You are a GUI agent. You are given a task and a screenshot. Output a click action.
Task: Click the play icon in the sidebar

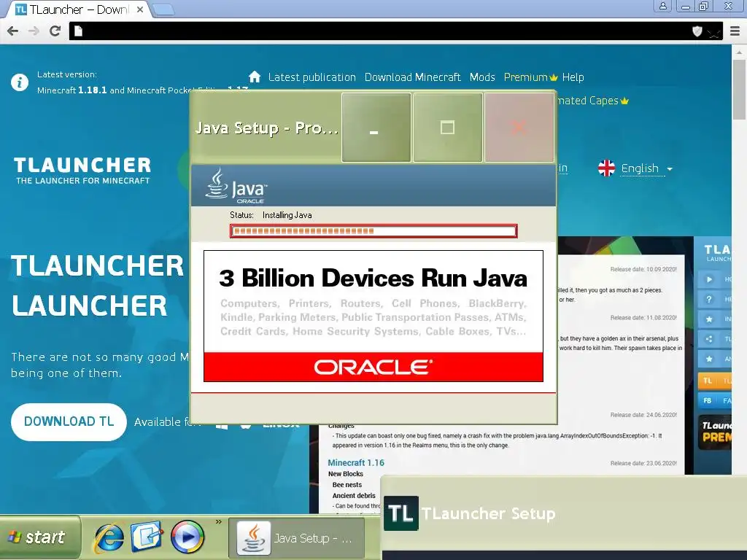(x=709, y=279)
